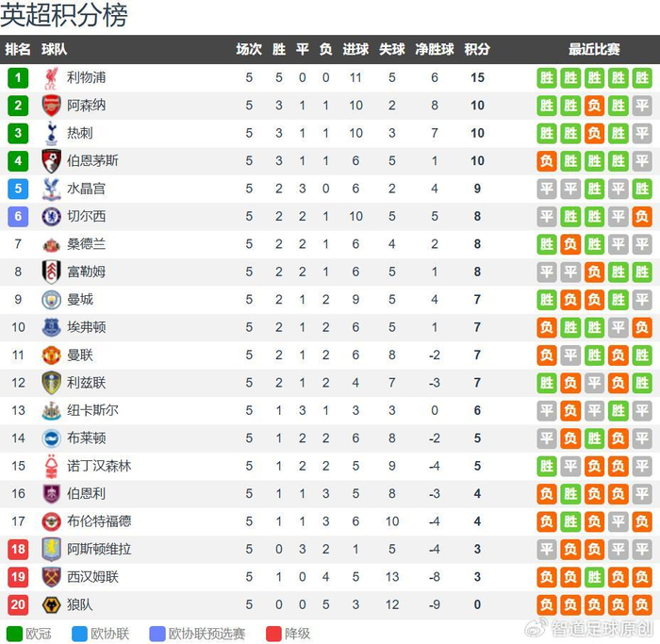Click rank 1 green position badge

[18, 78]
